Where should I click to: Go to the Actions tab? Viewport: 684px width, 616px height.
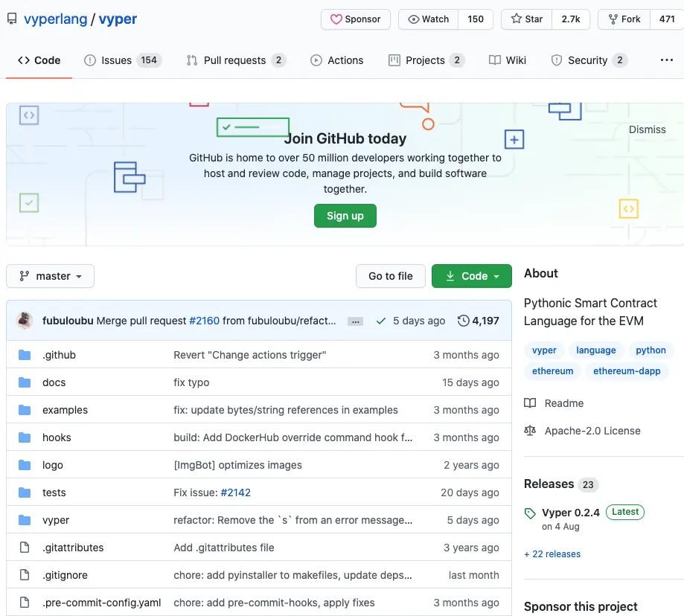(336, 60)
